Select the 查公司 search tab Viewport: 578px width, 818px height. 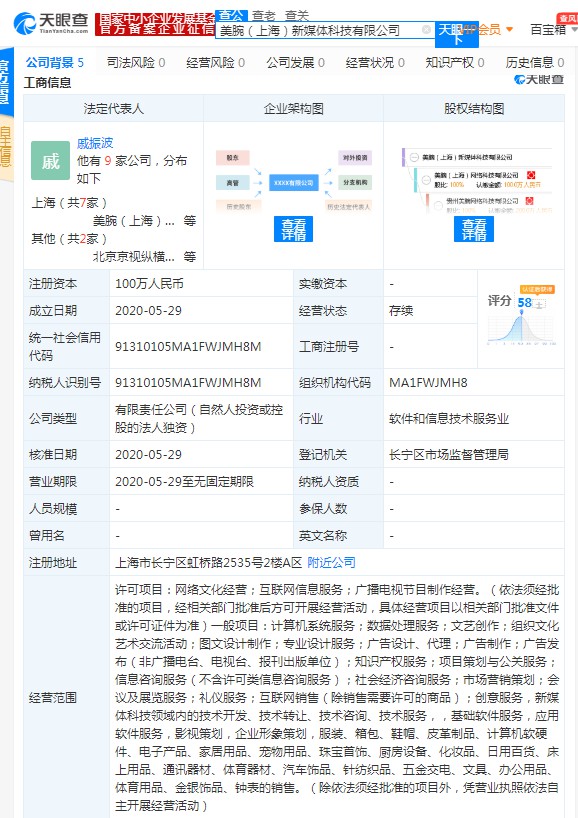coord(232,16)
